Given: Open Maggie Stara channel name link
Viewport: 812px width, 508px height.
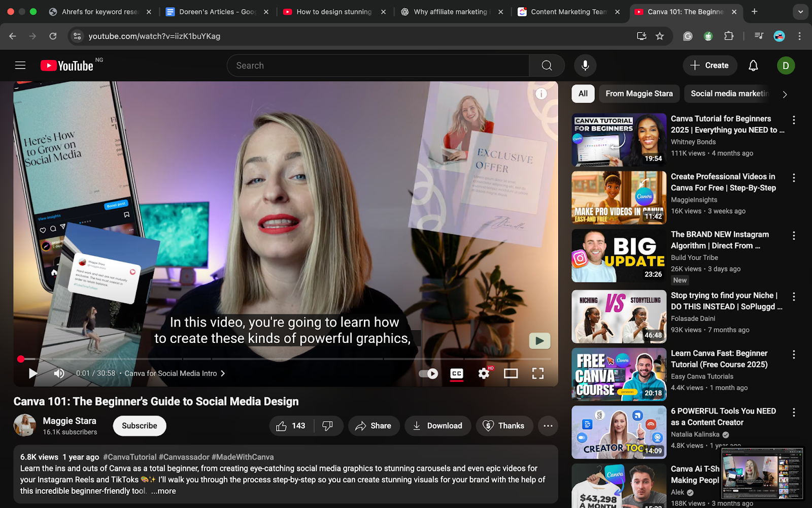Looking at the screenshot, I should click(x=70, y=421).
